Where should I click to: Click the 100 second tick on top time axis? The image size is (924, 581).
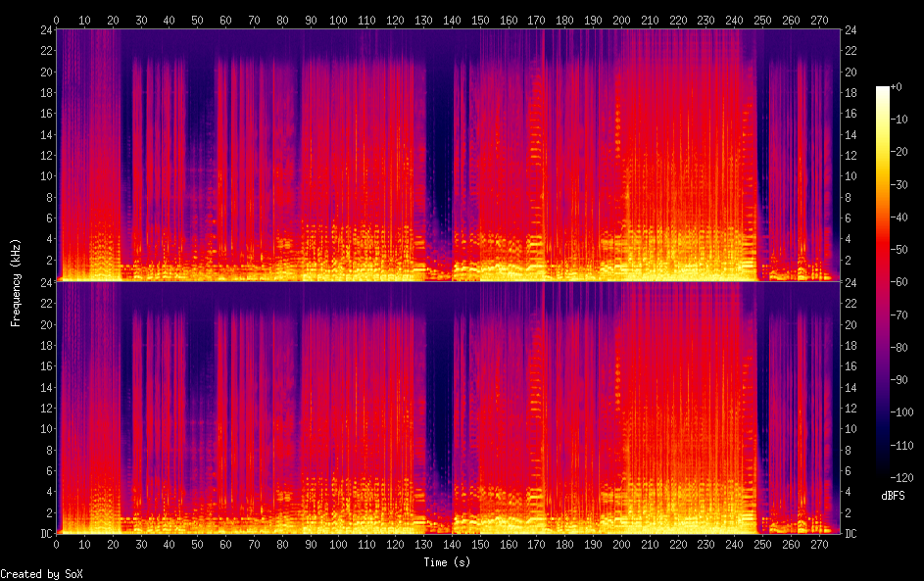(x=338, y=21)
